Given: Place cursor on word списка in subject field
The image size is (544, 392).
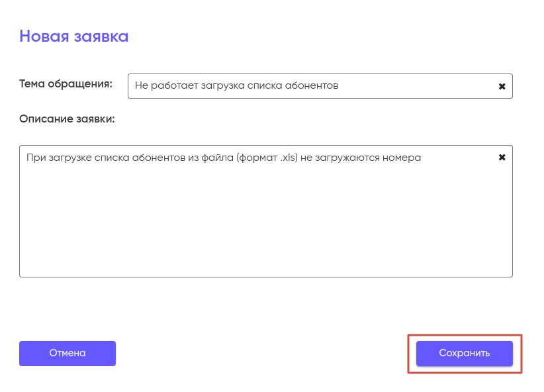Looking at the screenshot, I should point(264,86).
